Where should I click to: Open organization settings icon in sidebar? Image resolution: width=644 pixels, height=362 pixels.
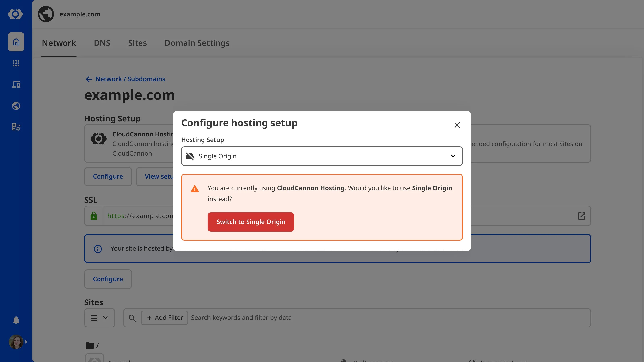[16, 127]
